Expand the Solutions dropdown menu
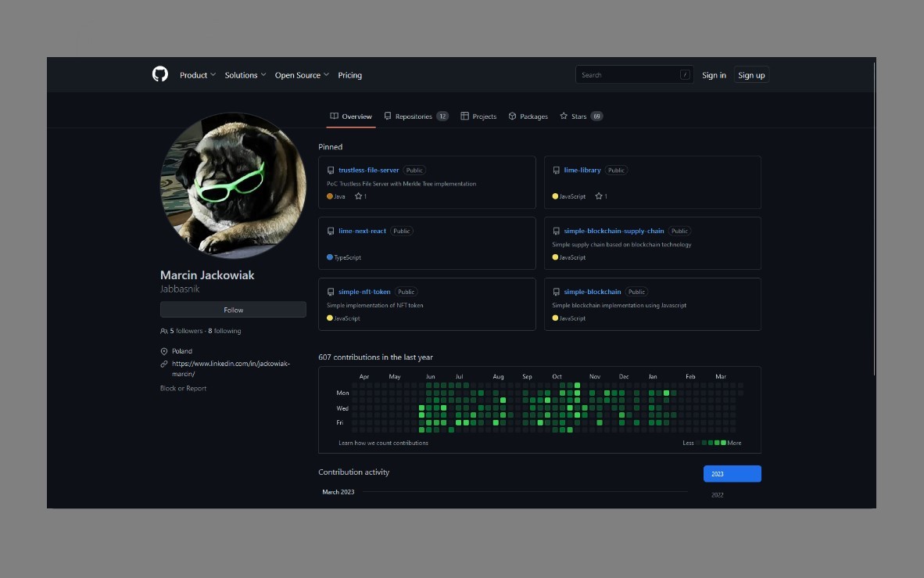This screenshot has height=578, width=924. pos(245,75)
